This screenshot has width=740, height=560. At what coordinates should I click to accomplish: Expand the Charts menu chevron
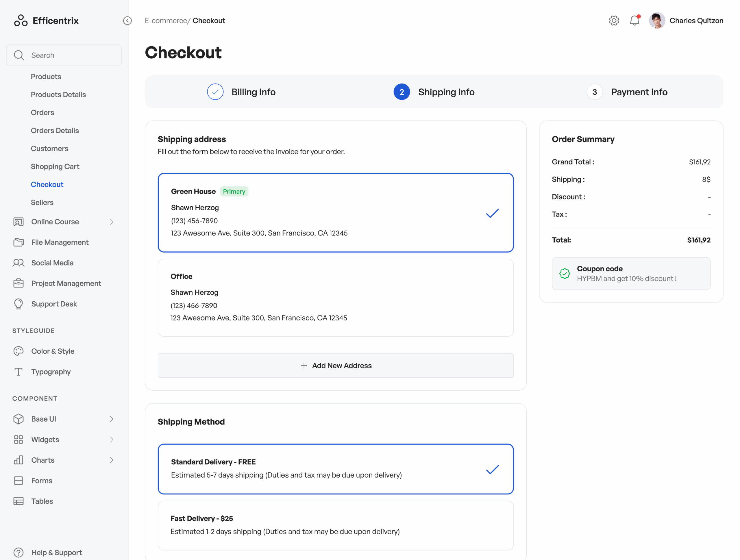111,460
